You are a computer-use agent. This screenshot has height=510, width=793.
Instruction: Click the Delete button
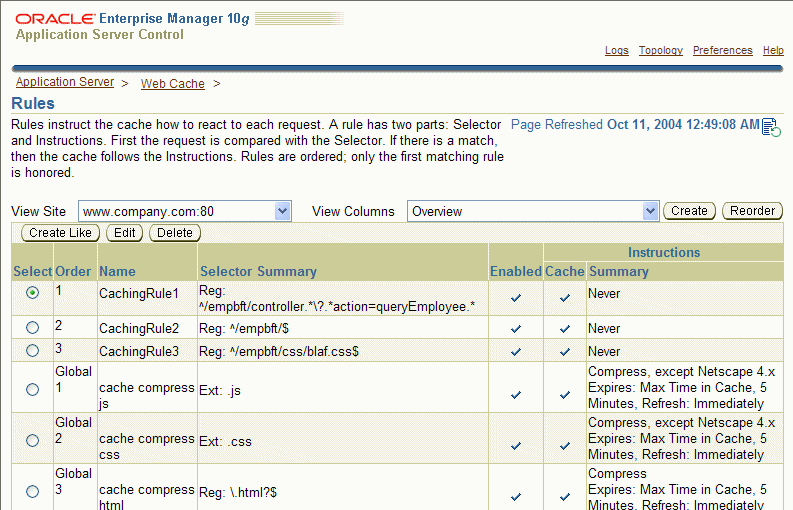pyautogui.click(x=175, y=233)
